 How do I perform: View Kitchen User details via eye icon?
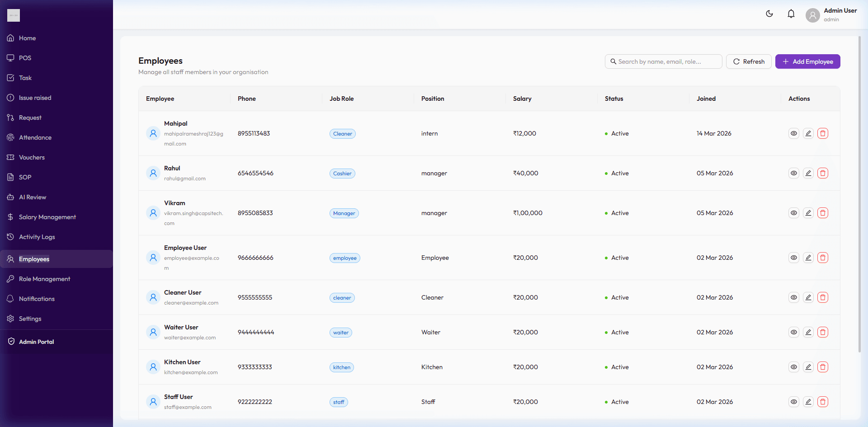[793, 367]
